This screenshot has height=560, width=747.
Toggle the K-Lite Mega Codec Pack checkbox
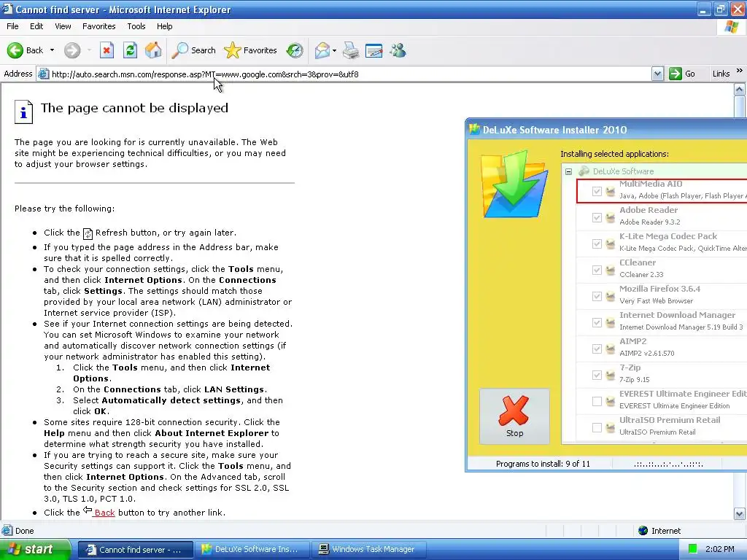[597, 244]
